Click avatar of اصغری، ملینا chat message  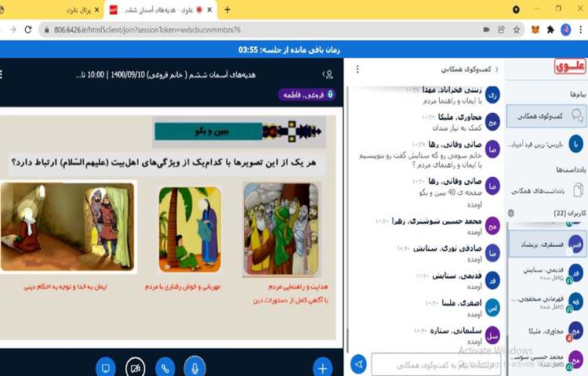[492, 308]
